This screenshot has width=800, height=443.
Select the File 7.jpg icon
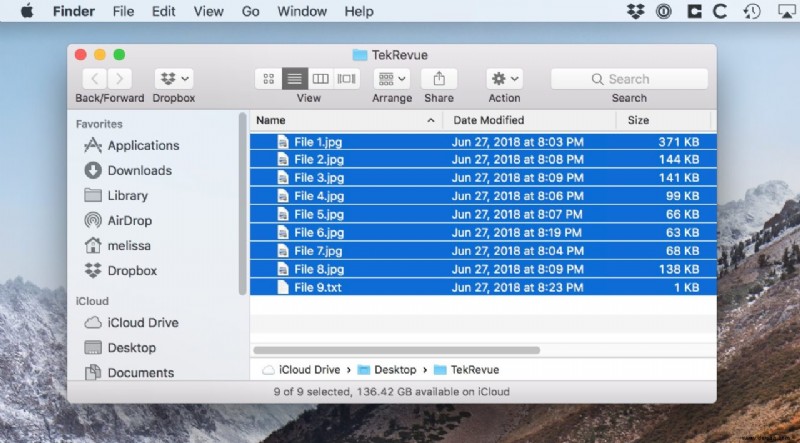[x=283, y=251]
